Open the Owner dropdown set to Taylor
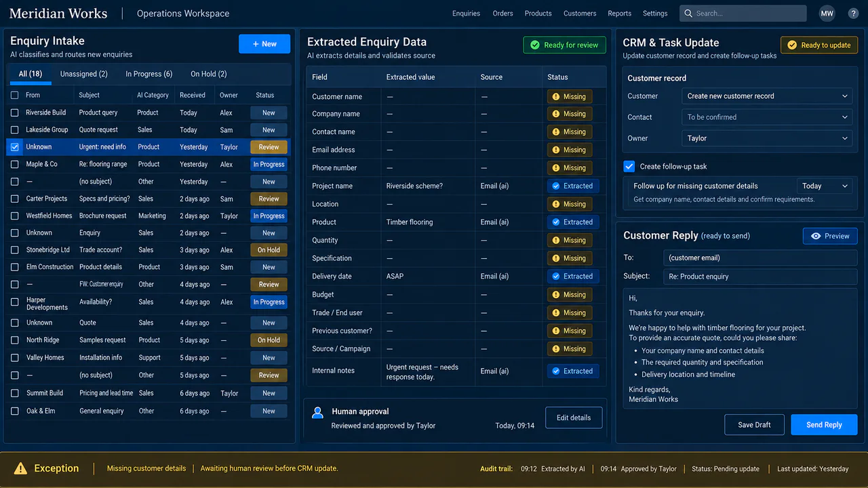 tap(767, 138)
